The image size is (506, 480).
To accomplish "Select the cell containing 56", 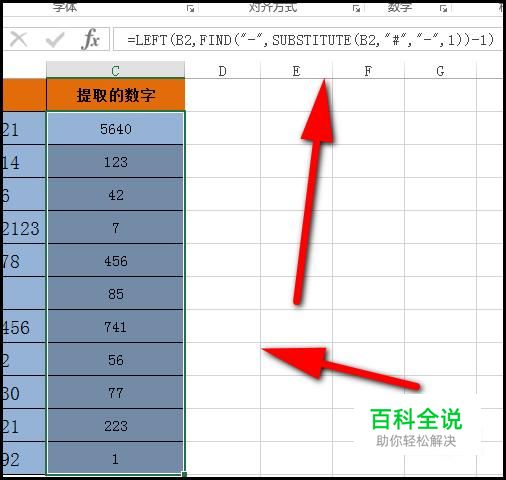I will (115, 359).
